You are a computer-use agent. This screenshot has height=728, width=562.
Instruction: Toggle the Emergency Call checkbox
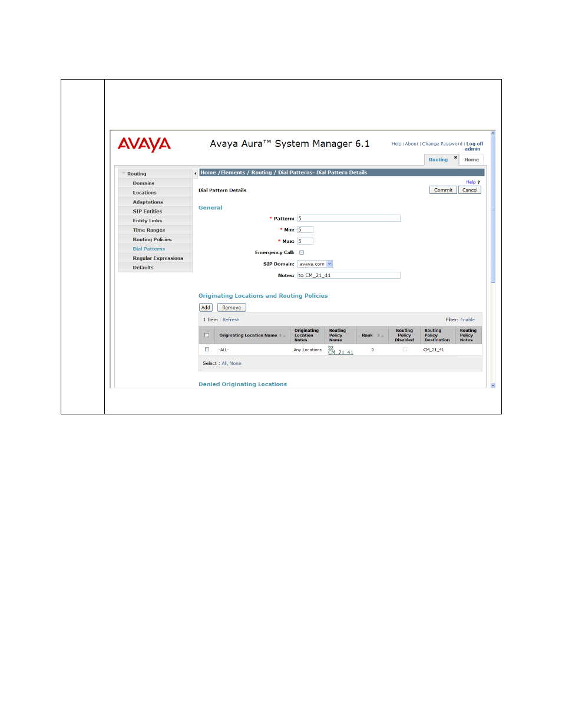(302, 252)
